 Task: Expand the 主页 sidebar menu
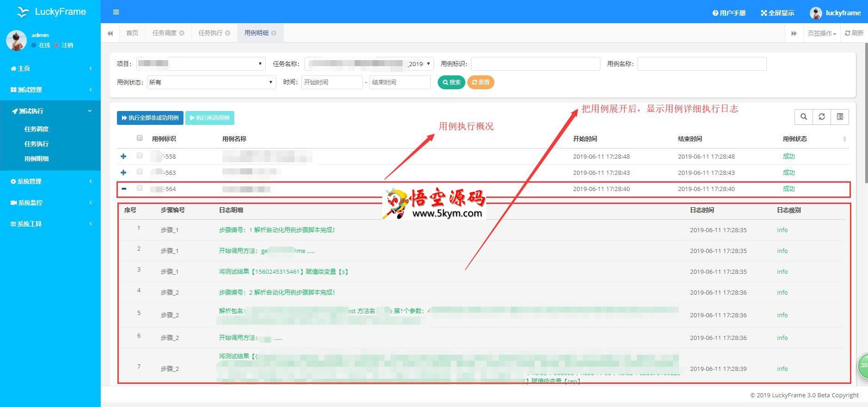(x=50, y=68)
